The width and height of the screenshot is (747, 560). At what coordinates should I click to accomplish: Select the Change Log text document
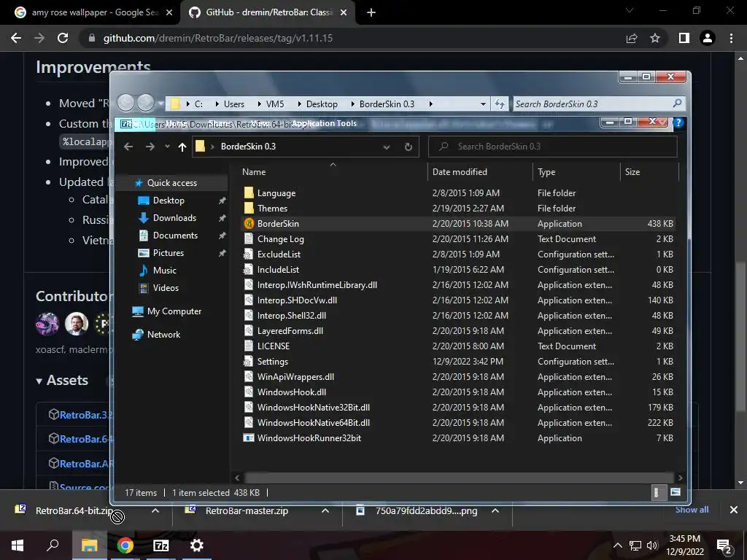click(280, 239)
